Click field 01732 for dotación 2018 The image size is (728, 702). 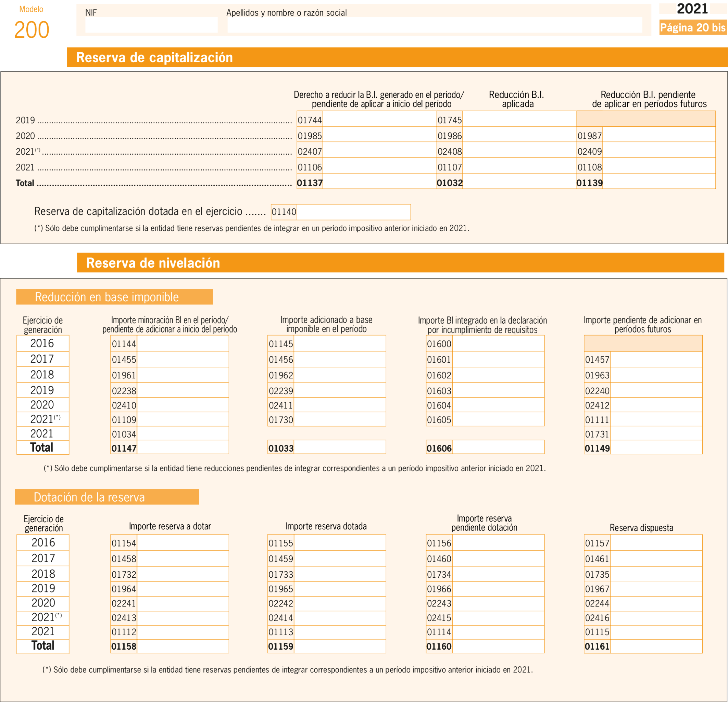183,574
